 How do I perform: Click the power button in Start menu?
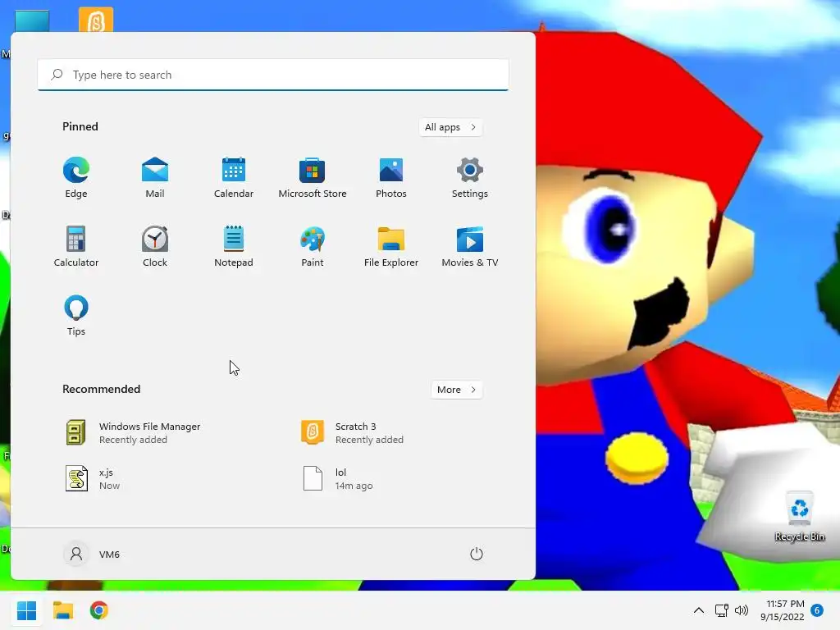click(x=477, y=554)
